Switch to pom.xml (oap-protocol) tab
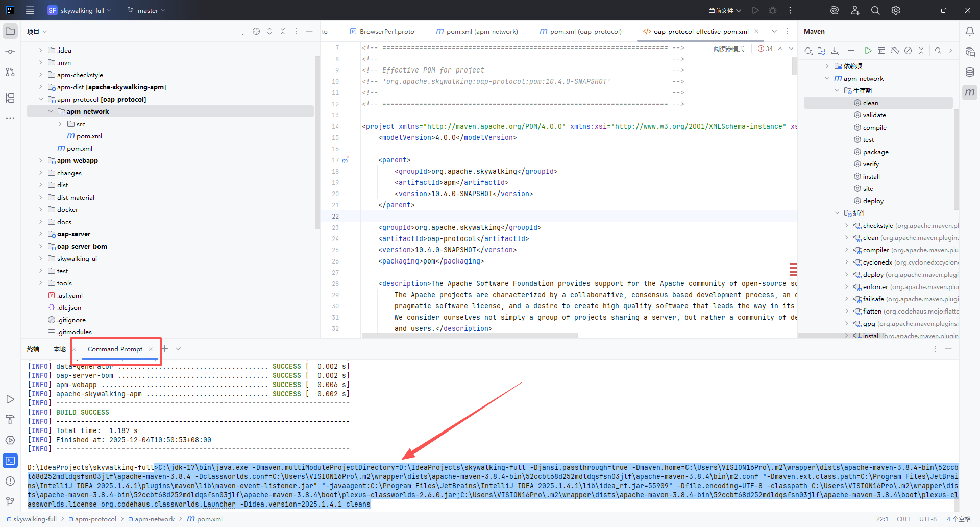Screen dimensions: 980x527 click(x=581, y=31)
